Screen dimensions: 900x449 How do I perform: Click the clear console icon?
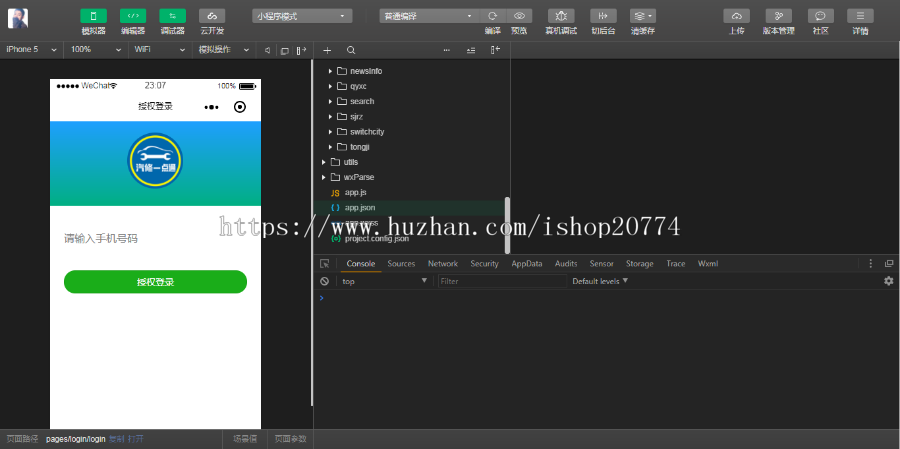click(x=324, y=281)
